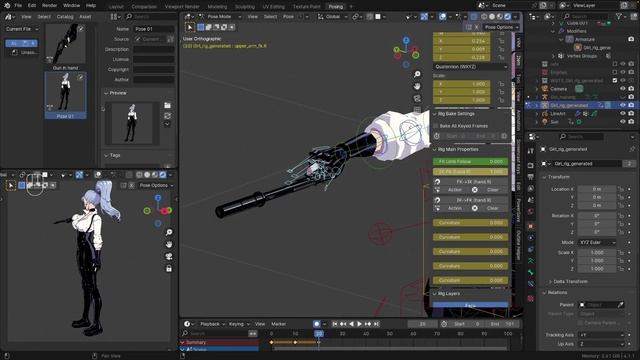Viewport: 640px width, 360px height.
Task: Open the Edit menu
Action: (32, 6)
